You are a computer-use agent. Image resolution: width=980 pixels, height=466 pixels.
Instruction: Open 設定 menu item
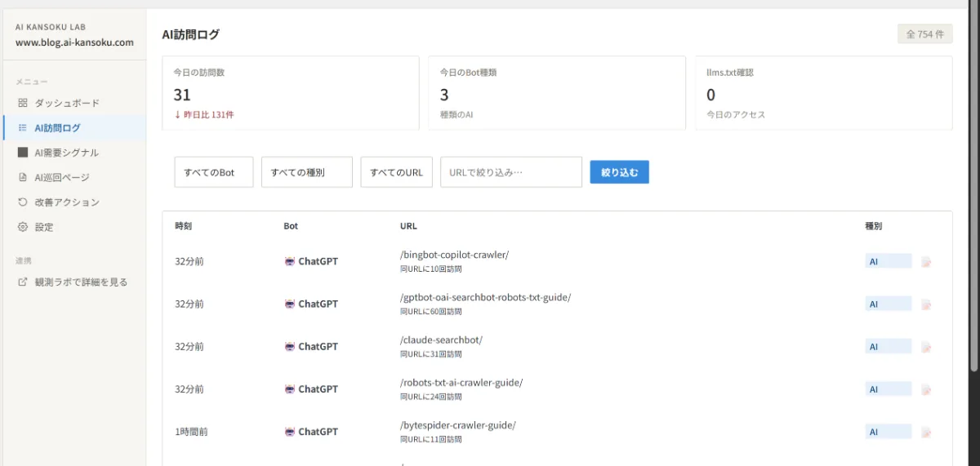pyautogui.click(x=73, y=227)
